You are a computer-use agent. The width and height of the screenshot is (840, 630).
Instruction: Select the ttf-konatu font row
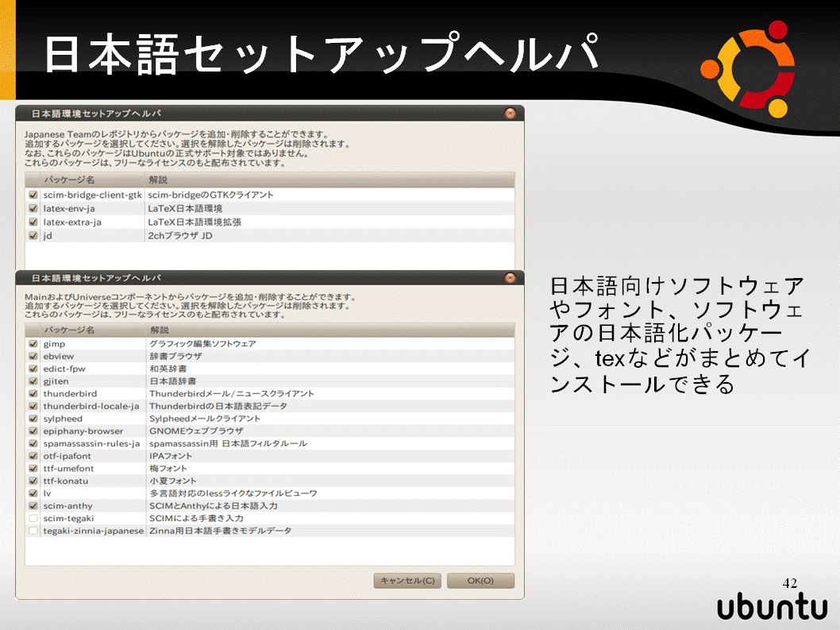(270, 481)
